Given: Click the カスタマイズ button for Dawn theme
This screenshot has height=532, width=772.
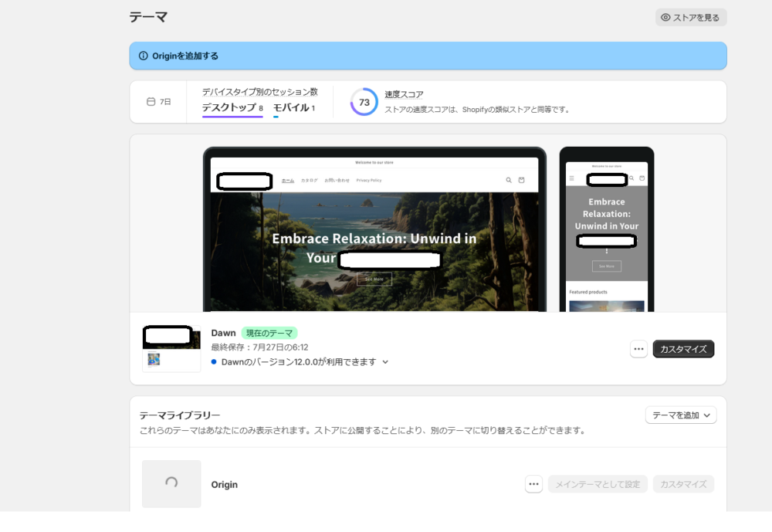Looking at the screenshot, I should point(683,349).
